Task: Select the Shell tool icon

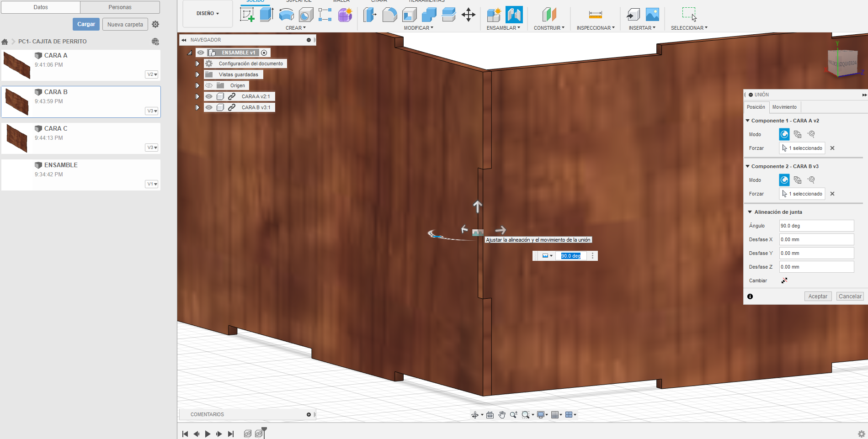Action: 409,15
